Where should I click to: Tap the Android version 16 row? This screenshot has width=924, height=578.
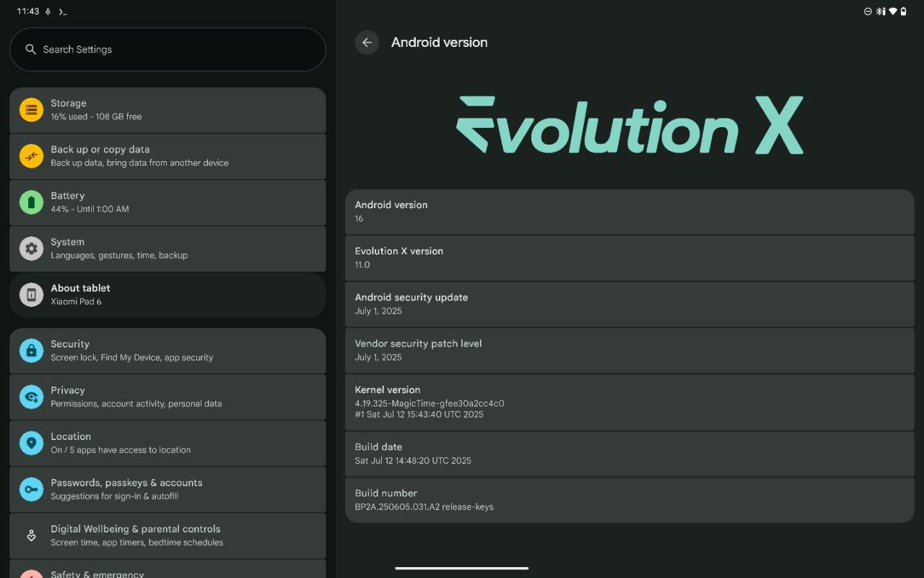point(629,212)
